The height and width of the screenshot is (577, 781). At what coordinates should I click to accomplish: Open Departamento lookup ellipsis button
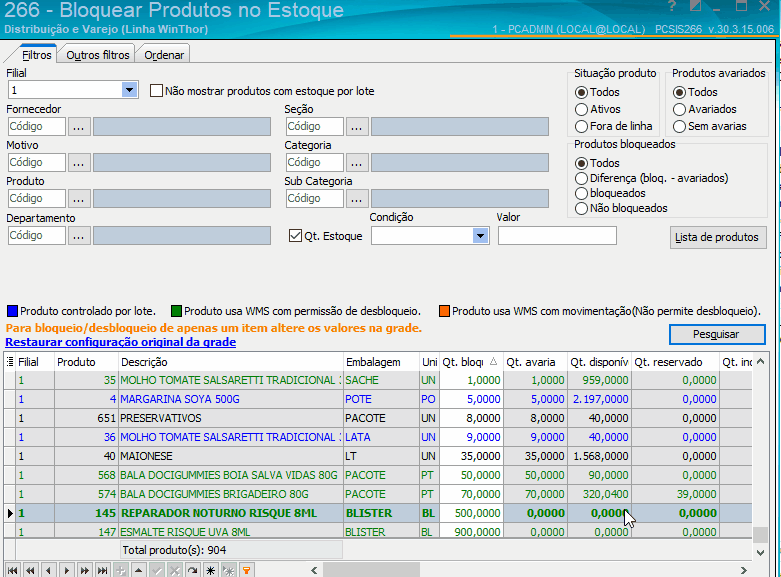point(79,235)
